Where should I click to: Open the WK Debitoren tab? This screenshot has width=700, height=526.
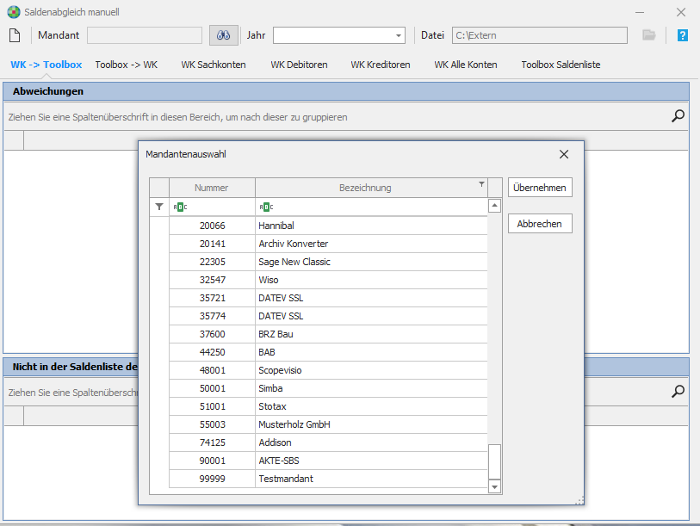click(x=299, y=65)
